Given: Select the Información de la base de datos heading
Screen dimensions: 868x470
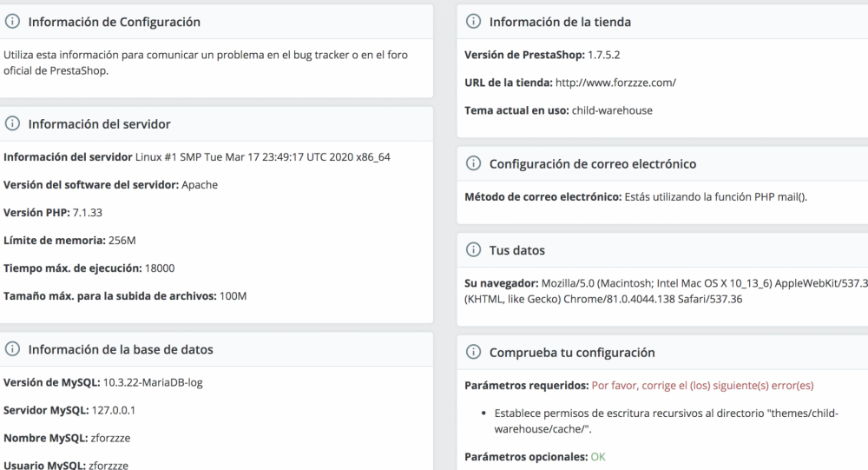Looking at the screenshot, I should pos(121,349).
